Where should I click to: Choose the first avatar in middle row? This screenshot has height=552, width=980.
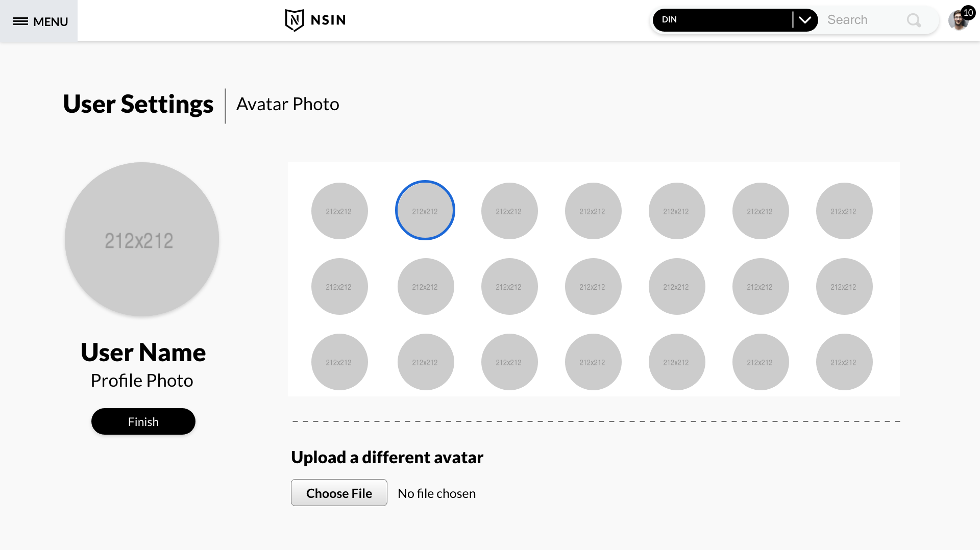pyautogui.click(x=339, y=286)
